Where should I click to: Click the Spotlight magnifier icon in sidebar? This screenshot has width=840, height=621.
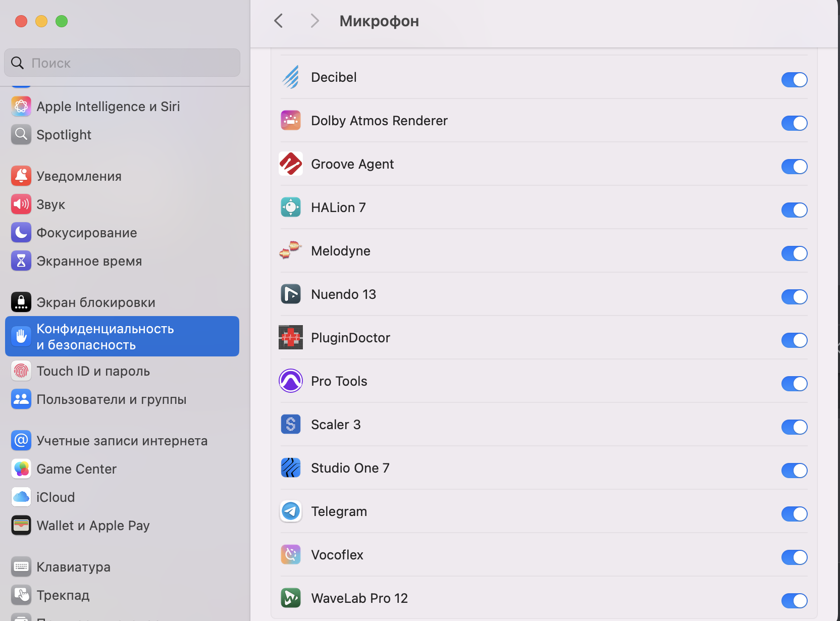click(21, 135)
